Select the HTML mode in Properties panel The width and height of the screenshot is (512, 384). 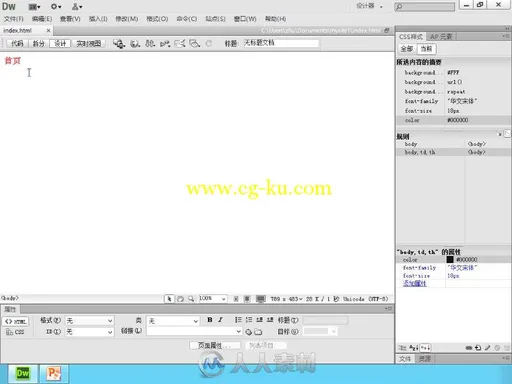click(16, 321)
